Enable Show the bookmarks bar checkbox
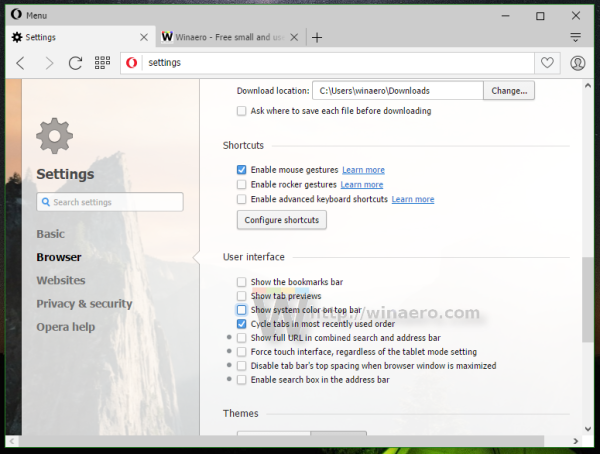Viewport: 600px width, 454px height. [241, 282]
